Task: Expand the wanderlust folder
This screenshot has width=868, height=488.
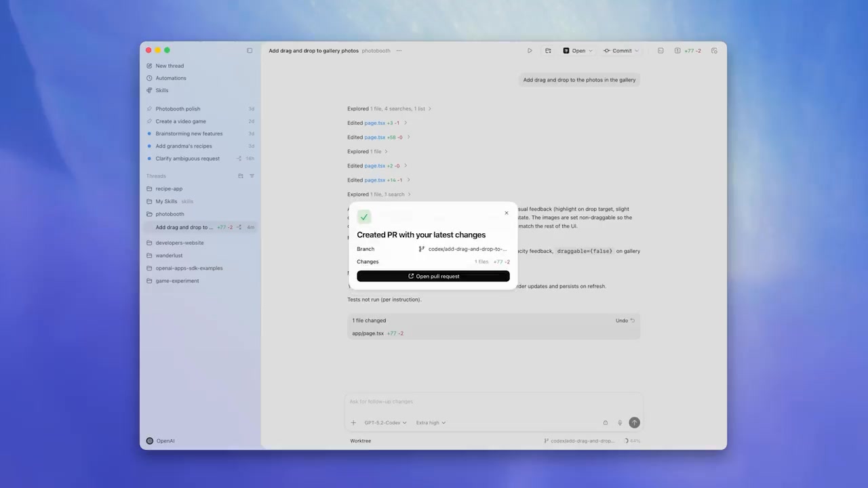Action: coord(169,256)
